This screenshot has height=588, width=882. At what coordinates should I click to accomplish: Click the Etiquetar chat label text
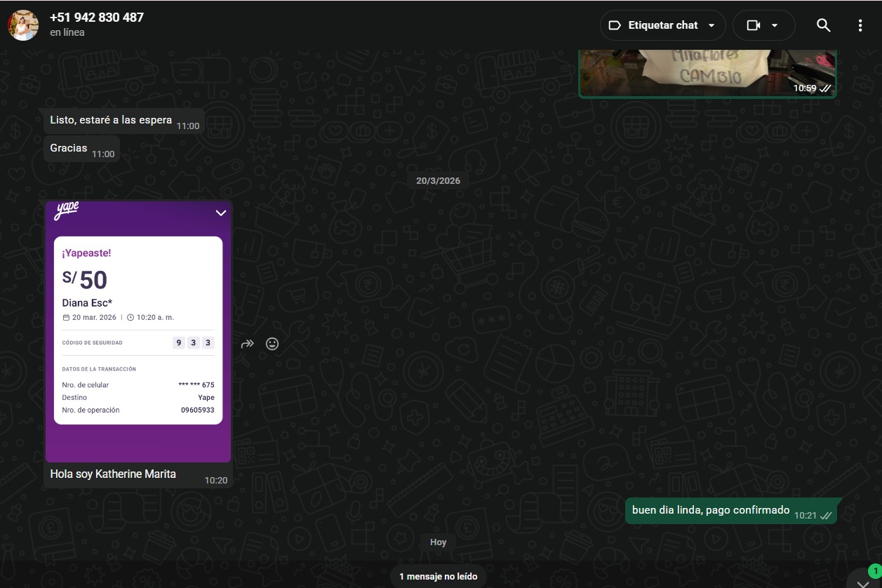click(662, 25)
